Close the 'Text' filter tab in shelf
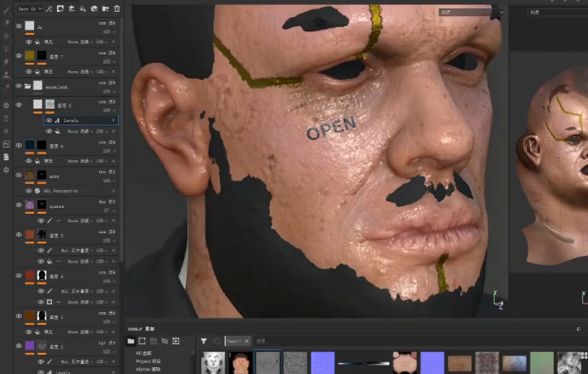Image resolution: width=588 pixels, height=374 pixels. 246,341
